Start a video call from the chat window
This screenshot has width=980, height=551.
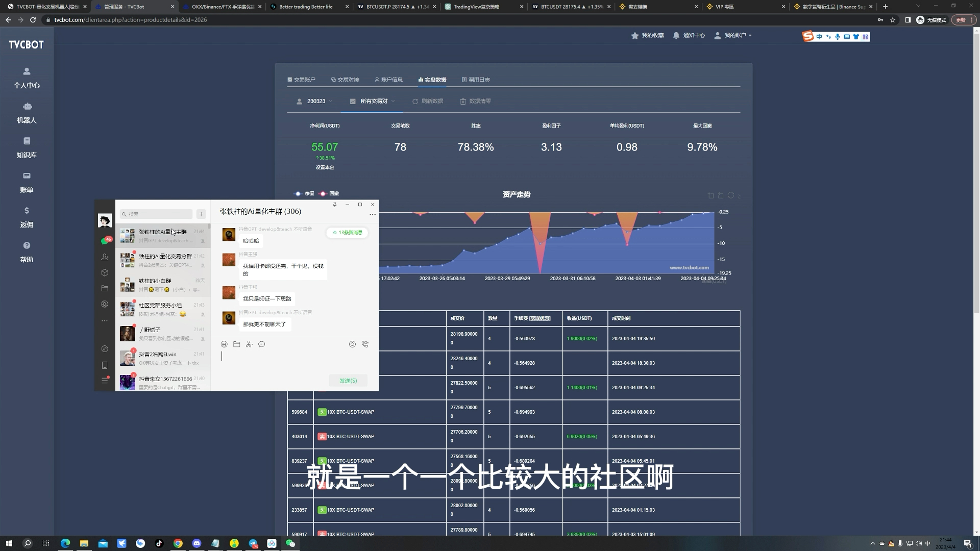[365, 344]
